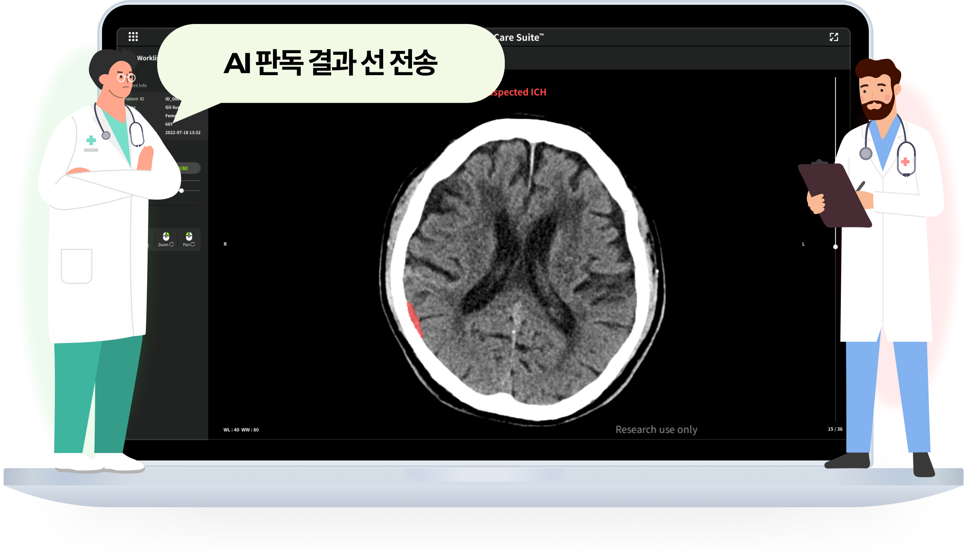The width and height of the screenshot is (968, 560).
Task: Toggle fullscreen with the expand icon
Action: coord(834,37)
